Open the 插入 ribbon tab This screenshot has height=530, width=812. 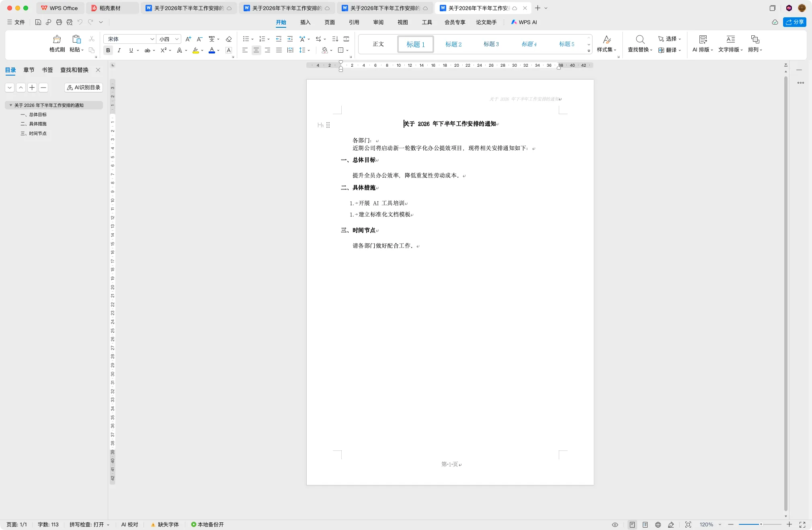point(306,22)
